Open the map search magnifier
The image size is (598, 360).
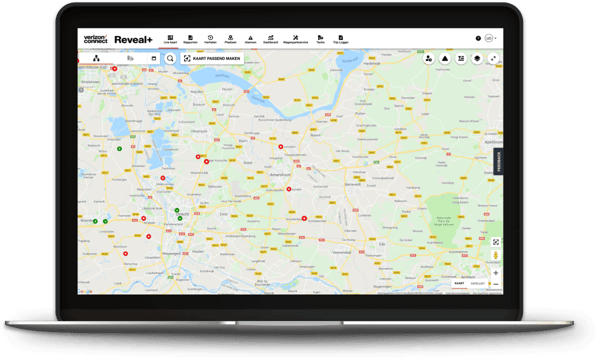[170, 58]
